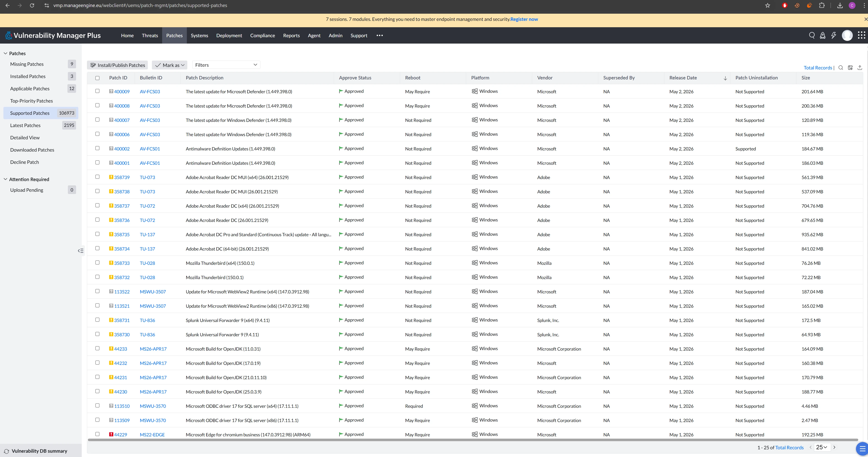The image size is (868, 457).
Task: Go to the next page with the right arrow
Action: (834, 447)
